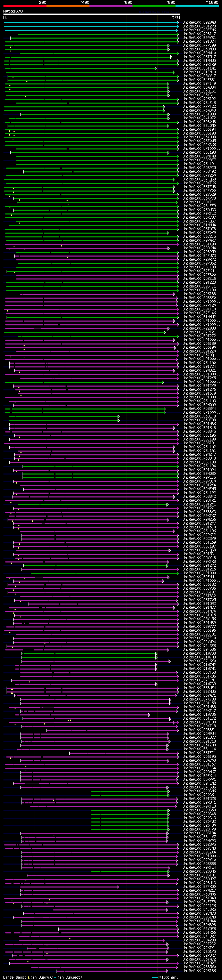Select the UniRef100_B4FDR7 label
Viewport: 222px width, 980px height.
tap(199, 936)
